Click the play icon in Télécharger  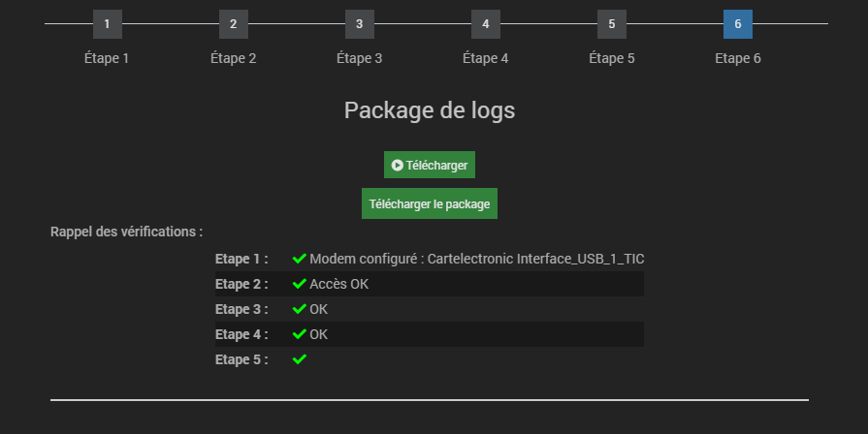pyautogui.click(x=397, y=166)
